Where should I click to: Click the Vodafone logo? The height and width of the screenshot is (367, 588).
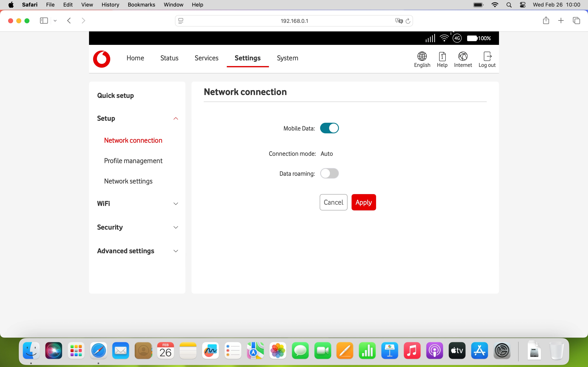pyautogui.click(x=101, y=59)
